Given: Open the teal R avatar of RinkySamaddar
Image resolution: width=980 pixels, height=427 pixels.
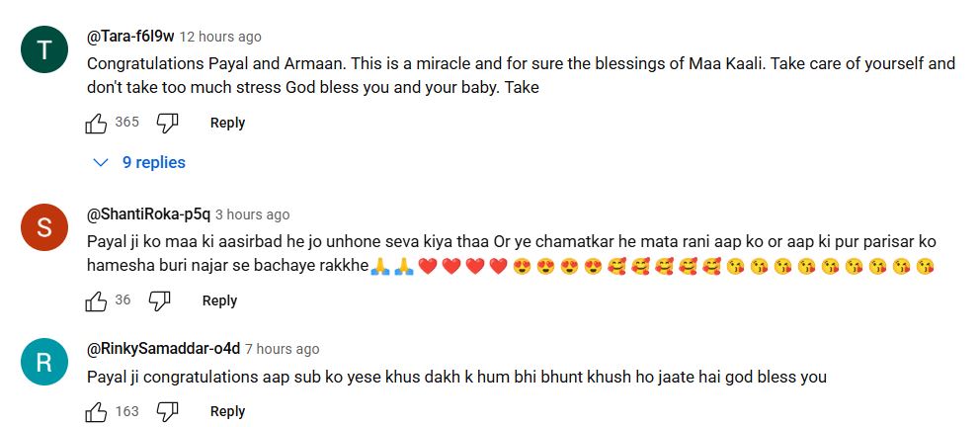Looking at the screenshot, I should tap(43, 362).
